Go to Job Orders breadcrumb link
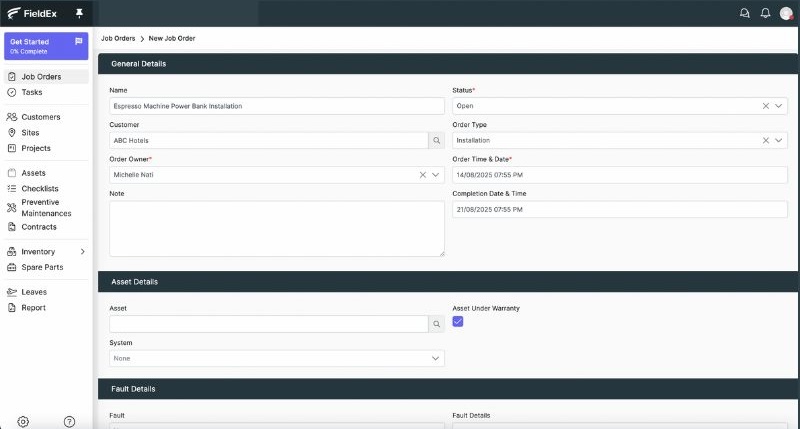 118,38
